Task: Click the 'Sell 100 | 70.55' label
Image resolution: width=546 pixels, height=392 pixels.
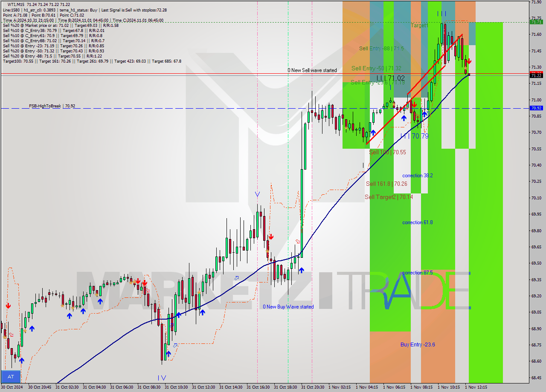Action: (x=387, y=152)
